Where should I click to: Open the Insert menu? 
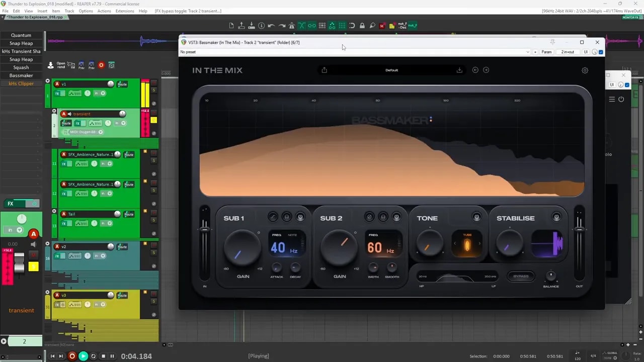click(42, 11)
